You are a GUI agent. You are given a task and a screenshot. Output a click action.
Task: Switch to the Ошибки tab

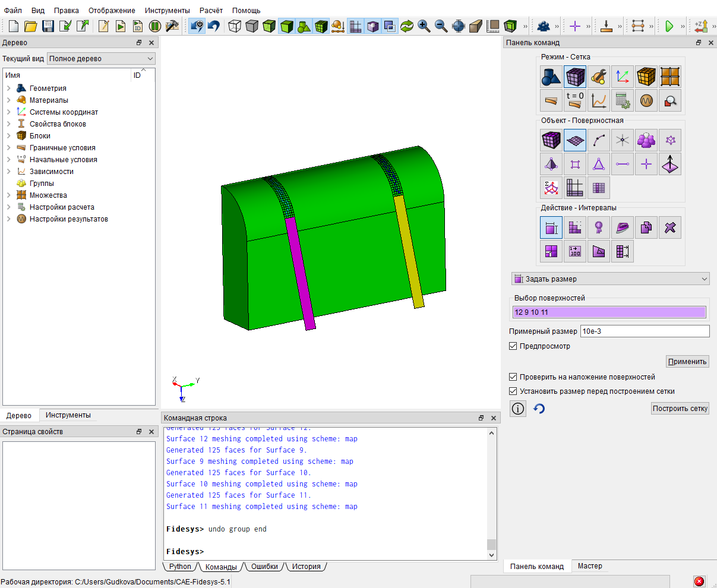264,567
